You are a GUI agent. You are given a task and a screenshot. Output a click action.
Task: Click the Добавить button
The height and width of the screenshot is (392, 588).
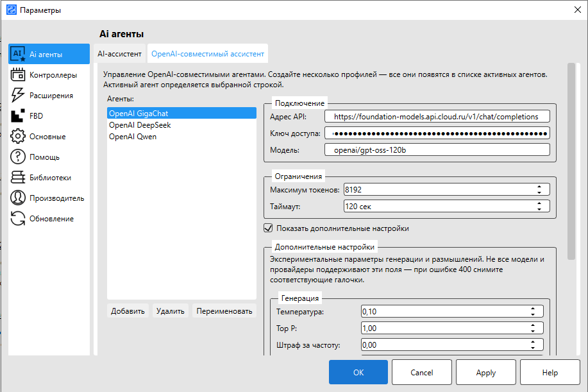(x=128, y=311)
